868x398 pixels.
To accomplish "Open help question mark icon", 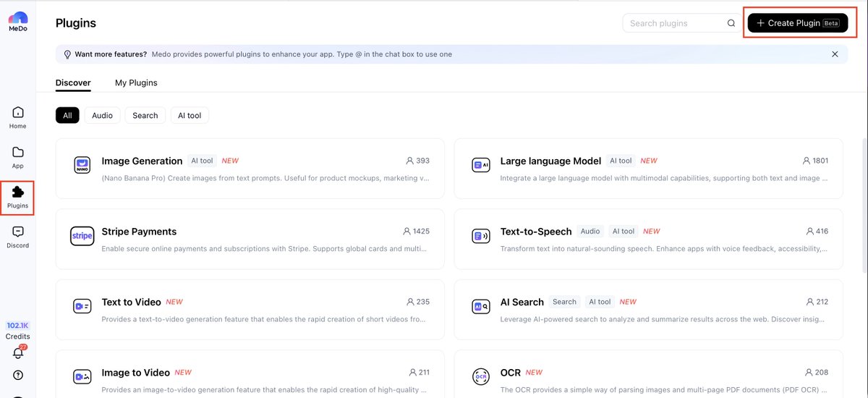I will point(18,375).
